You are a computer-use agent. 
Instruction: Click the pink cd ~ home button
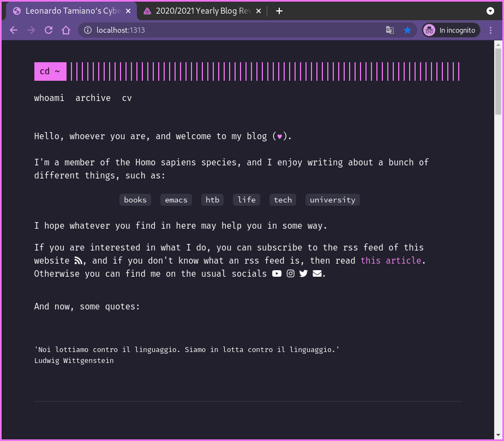51,71
